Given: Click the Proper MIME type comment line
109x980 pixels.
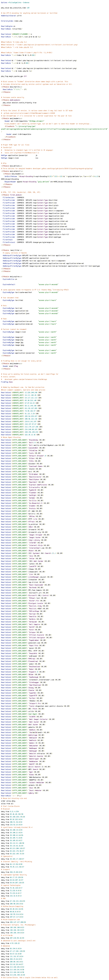Looking at the screenshot, I should (15, 144).
